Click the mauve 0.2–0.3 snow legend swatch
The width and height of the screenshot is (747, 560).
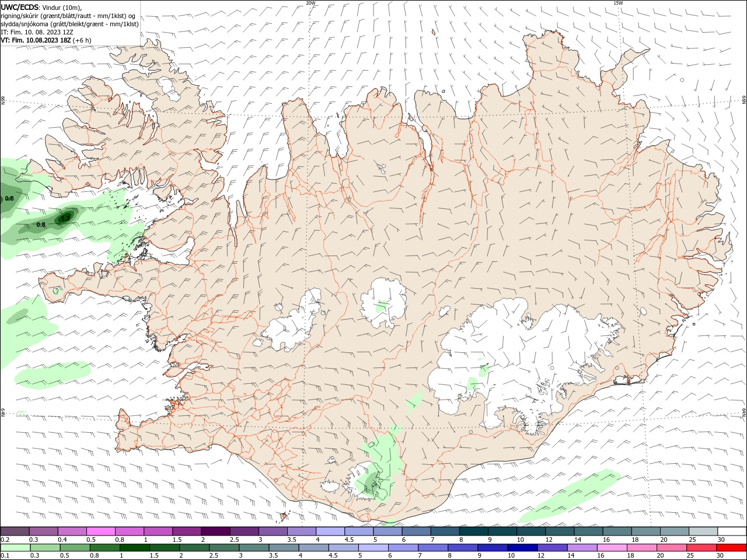pyautogui.click(x=15, y=531)
